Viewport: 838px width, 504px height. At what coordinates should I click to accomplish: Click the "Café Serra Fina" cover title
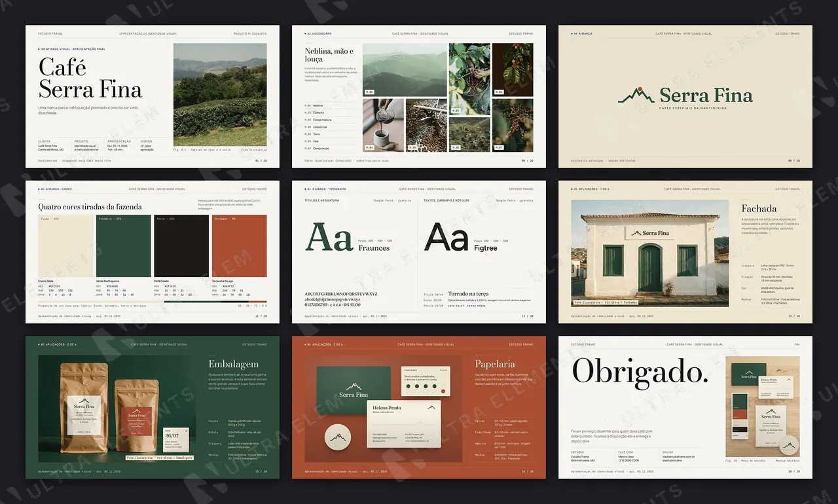point(90,77)
